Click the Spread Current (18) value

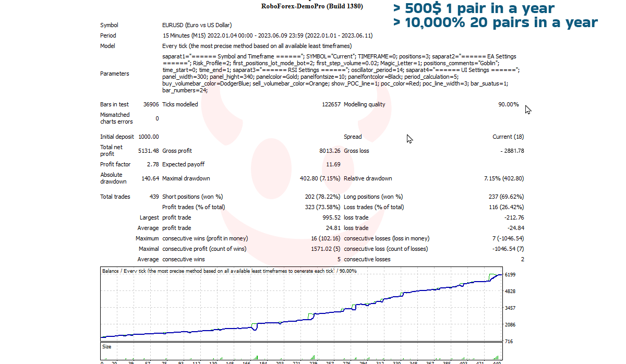tap(508, 137)
